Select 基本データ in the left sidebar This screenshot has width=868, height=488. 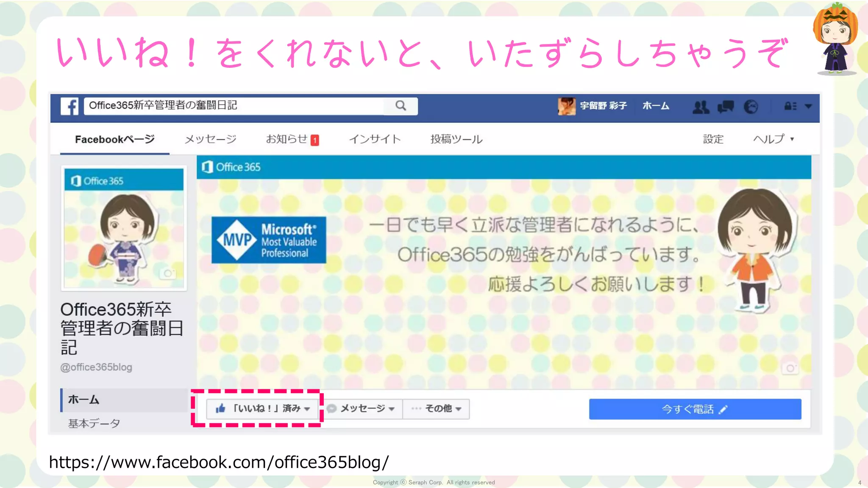(94, 423)
